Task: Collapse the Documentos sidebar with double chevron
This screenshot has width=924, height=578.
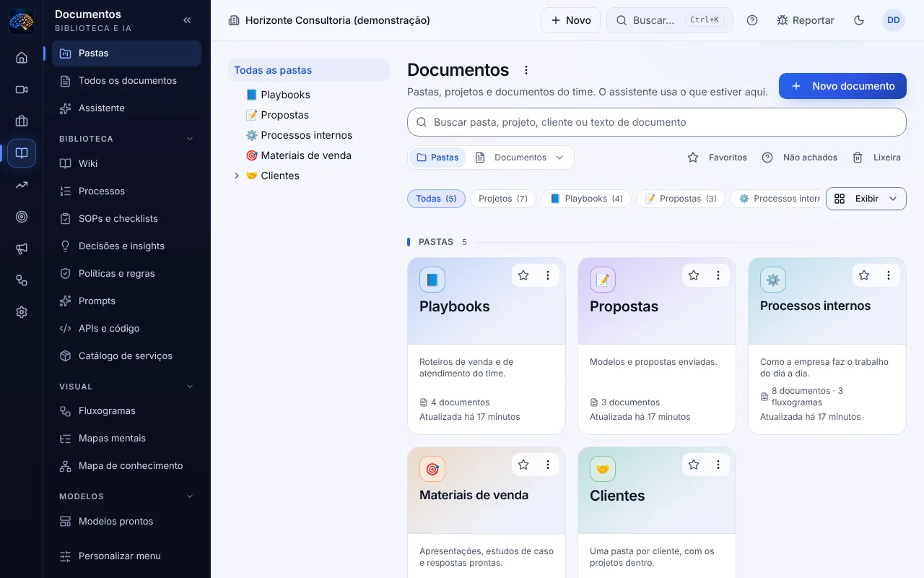Action: coord(187,20)
